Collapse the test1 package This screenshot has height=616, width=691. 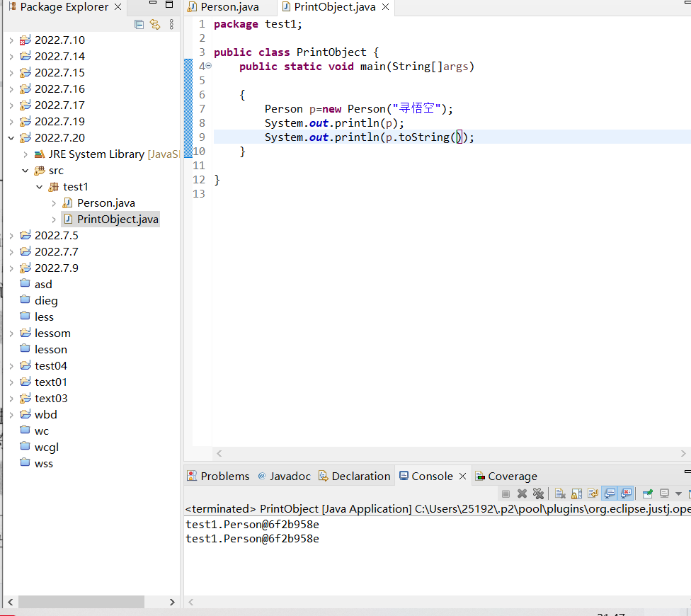tap(39, 187)
